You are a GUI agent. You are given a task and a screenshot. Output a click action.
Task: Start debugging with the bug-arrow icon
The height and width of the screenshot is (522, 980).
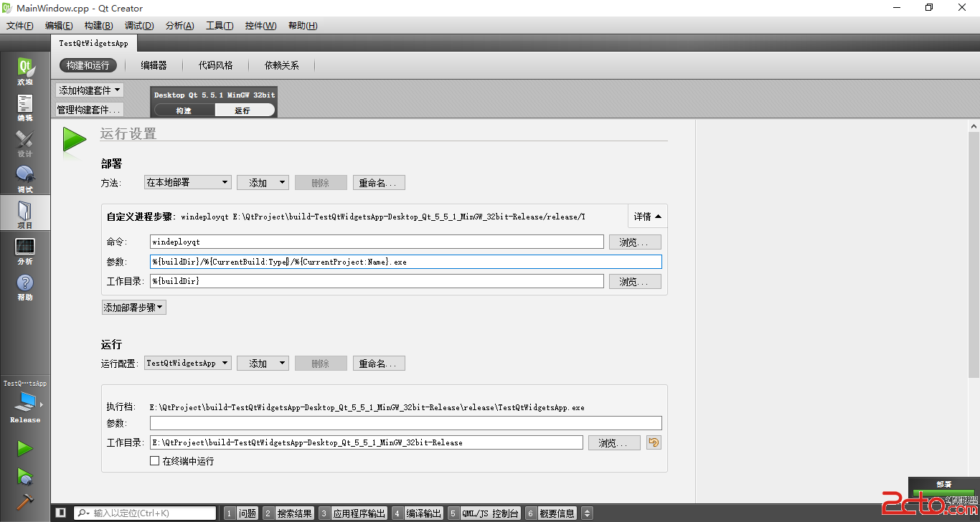point(25,476)
